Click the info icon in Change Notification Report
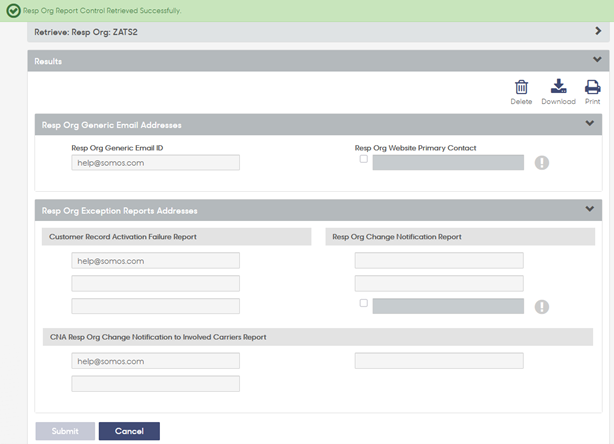614x444 pixels. click(x=542, y=307)
